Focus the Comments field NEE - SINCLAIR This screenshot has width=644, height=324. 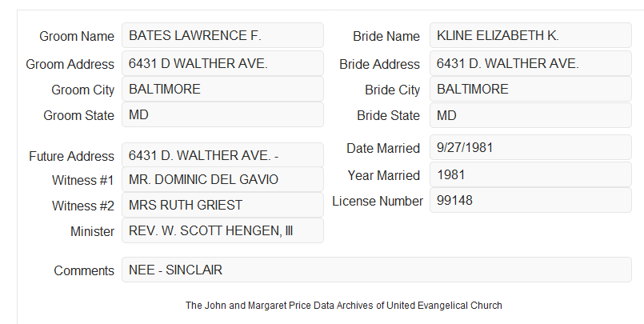377,270
